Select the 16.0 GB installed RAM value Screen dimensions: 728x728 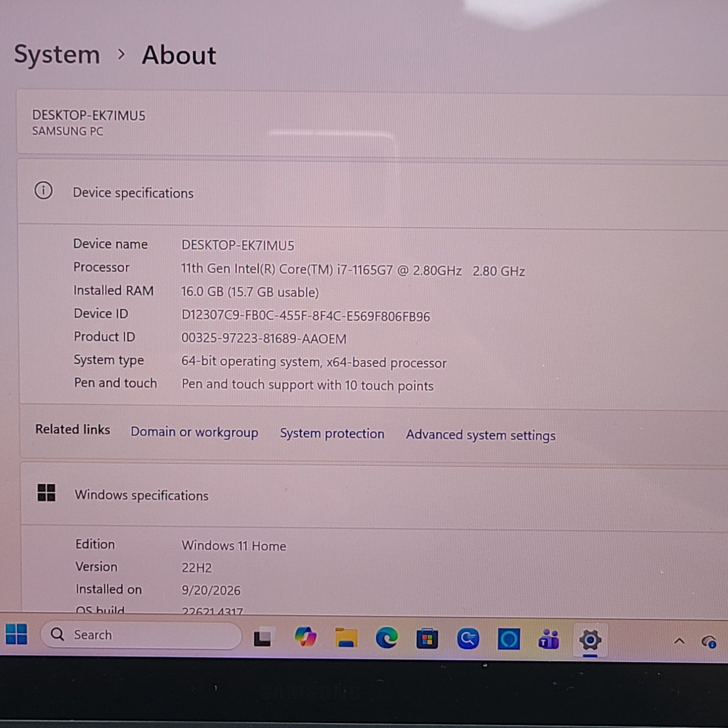tap(250, 292)
